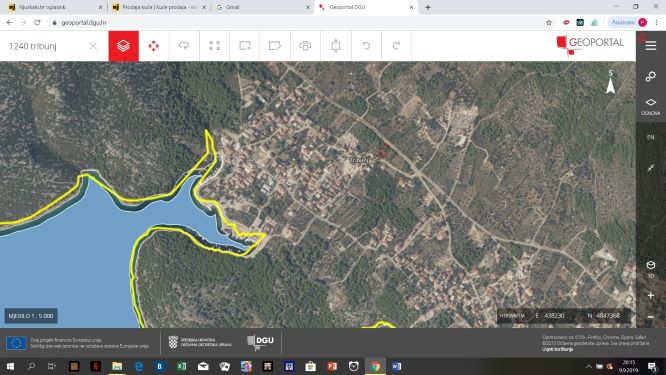Select the pan/move map tool
This screenshot has width=666, height=375.
pos(154,46)
